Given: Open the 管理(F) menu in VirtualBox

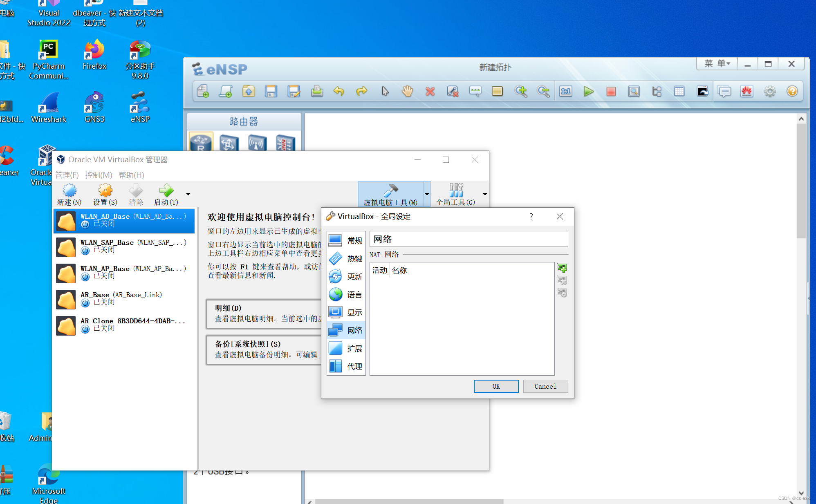Looking at the screenshot, I should pos(67,175).
